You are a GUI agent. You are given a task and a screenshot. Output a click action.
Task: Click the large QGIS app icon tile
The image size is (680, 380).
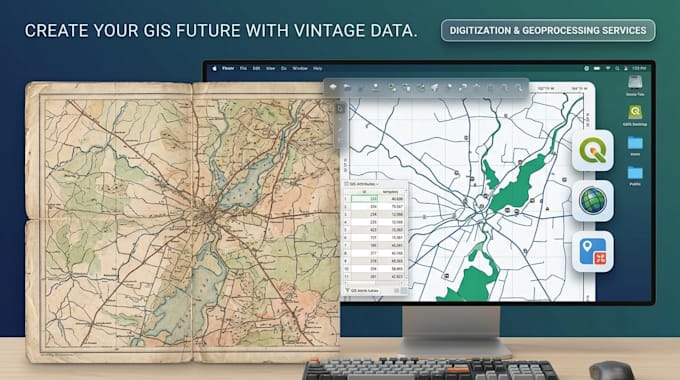click(x=592, y=151)
